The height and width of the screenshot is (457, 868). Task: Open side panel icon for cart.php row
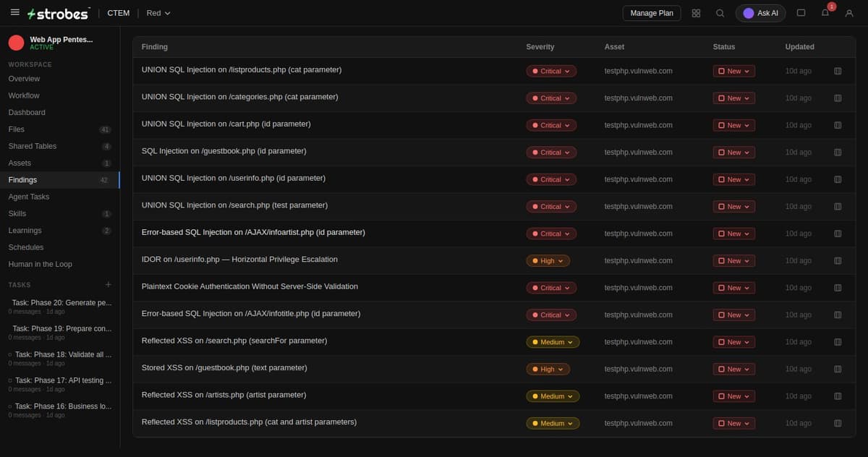click(838, 125)
